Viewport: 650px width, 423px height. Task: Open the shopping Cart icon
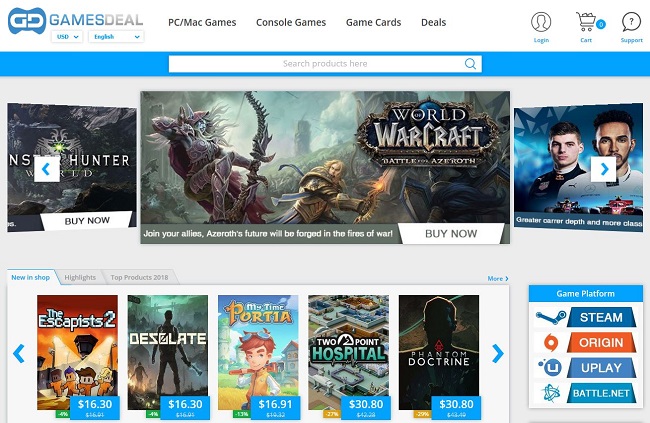tap(586, 22)
